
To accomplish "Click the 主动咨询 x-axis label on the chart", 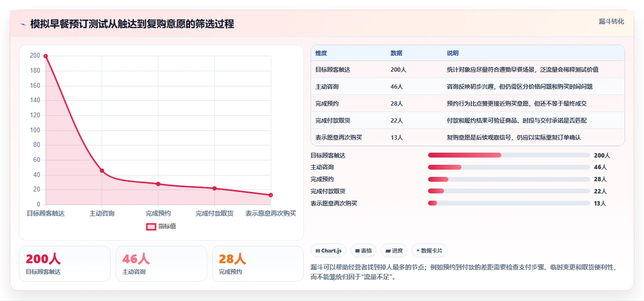I will (x=102, y=213).
